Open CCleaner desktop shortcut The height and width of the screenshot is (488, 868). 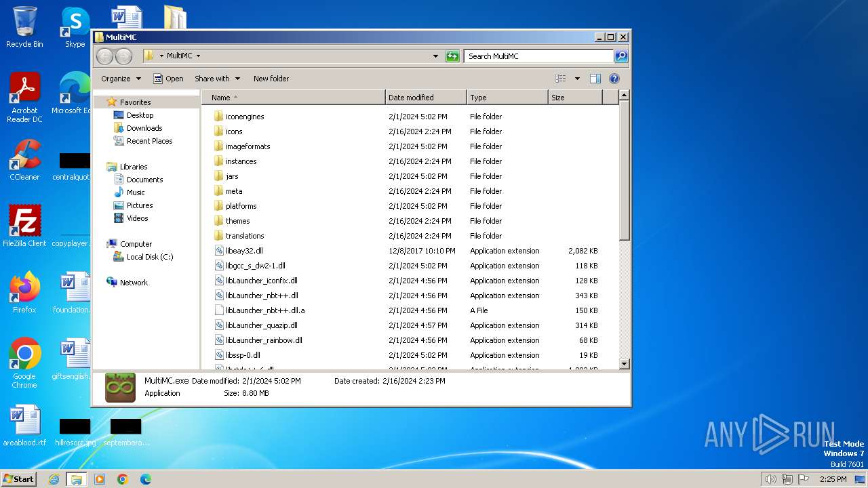pos(24,160)
